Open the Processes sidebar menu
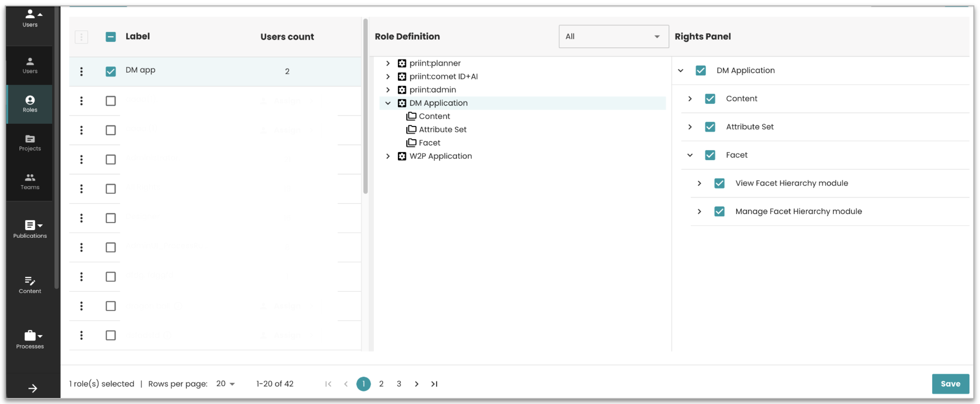 [30, 340]
